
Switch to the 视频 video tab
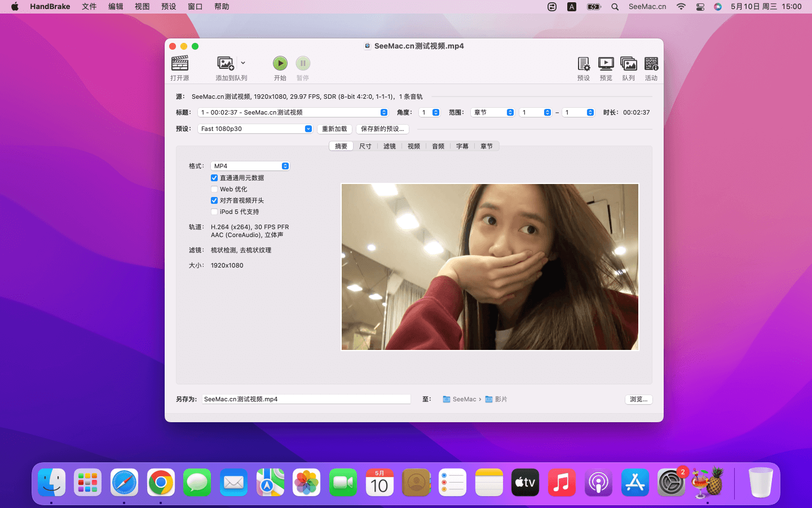(414, 146)
